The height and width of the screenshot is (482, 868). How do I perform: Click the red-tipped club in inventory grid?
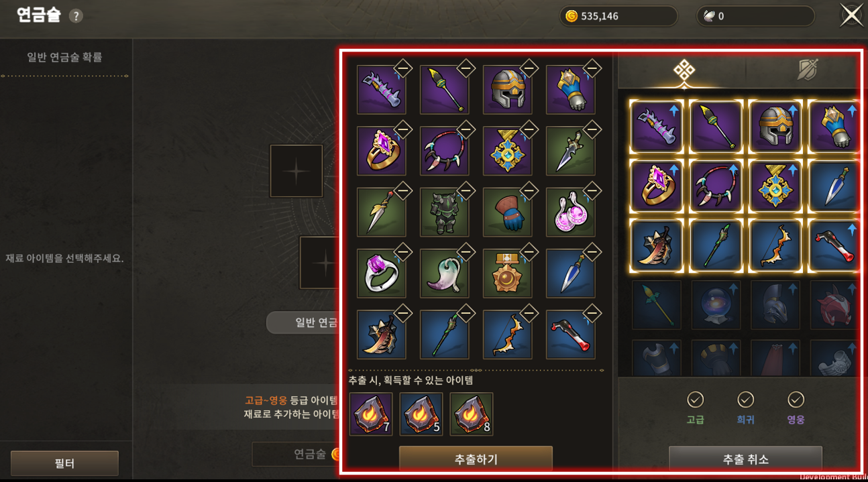pos(834,245)
